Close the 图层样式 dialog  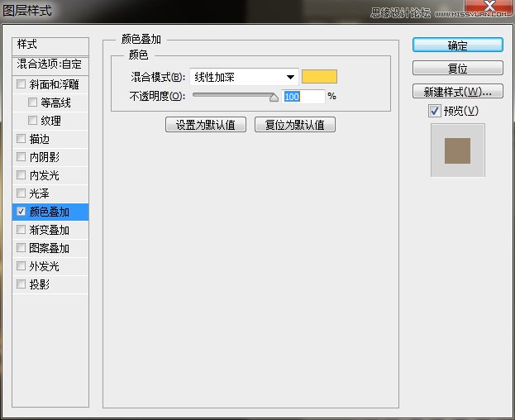coord(489,7)
